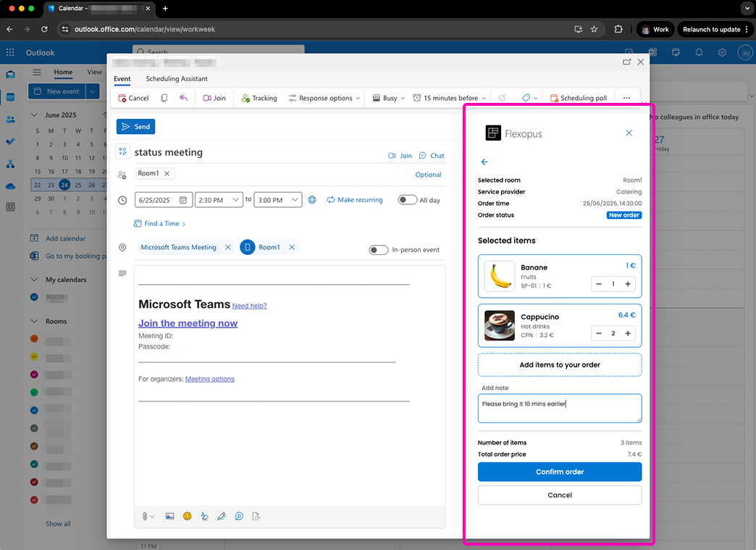Click the reply-all arrow icon
Viewport: 756px width, 550px height.
pyautogui.click(x=184, y=98)
